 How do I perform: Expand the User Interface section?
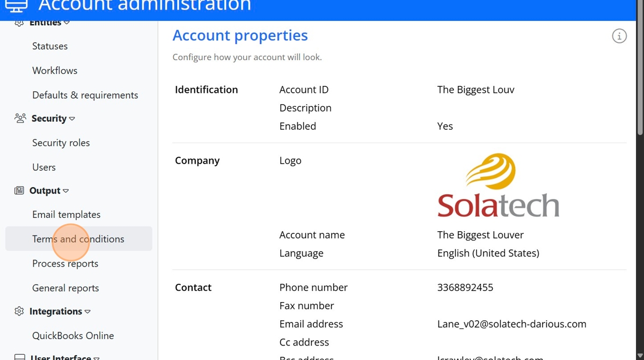tap(97, 357)
